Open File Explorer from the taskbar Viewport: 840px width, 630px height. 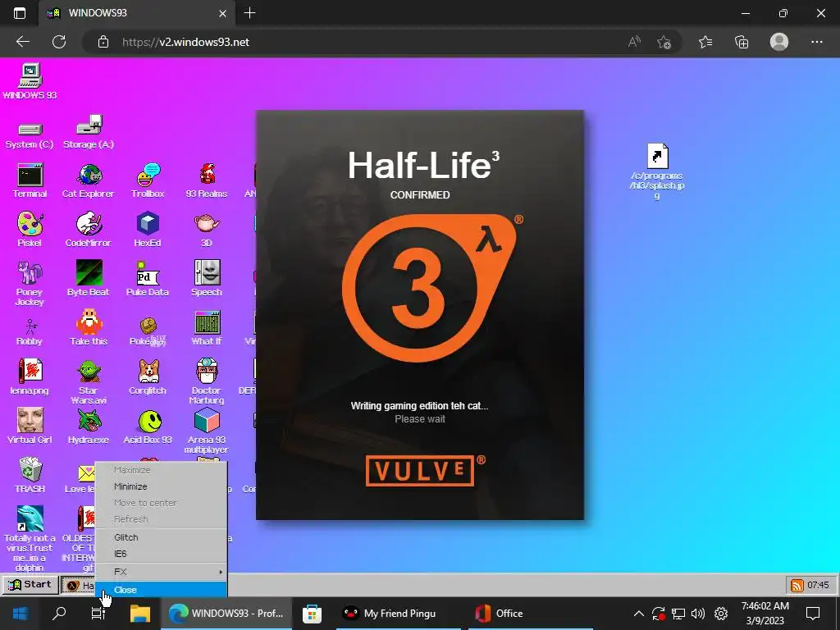coord(140,614)
